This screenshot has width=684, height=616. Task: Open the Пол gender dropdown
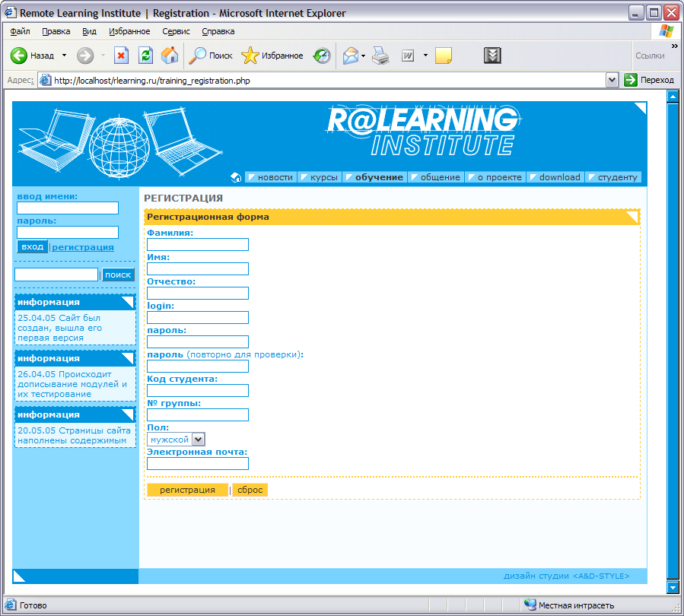tap(177, 440)
